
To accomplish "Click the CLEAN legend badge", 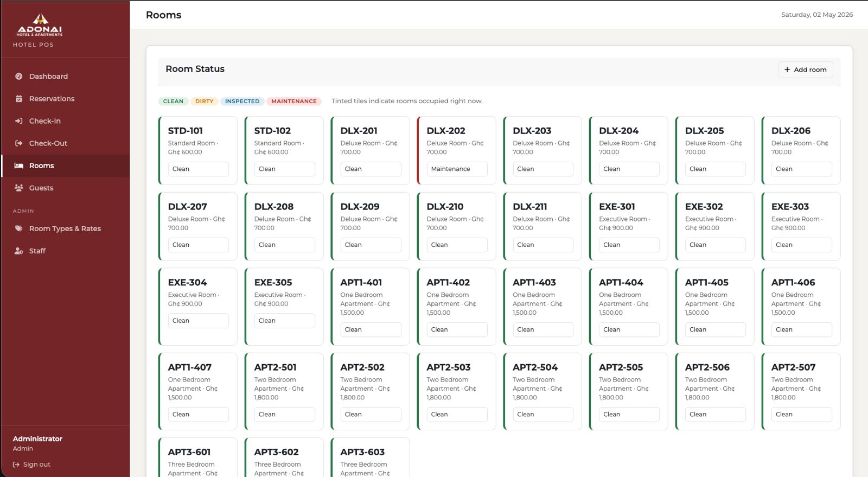I will [173, 101].
